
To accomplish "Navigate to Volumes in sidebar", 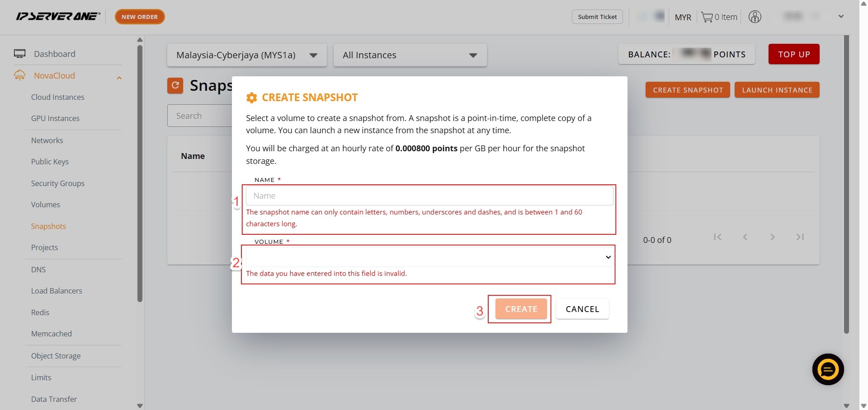I will 45,205.
